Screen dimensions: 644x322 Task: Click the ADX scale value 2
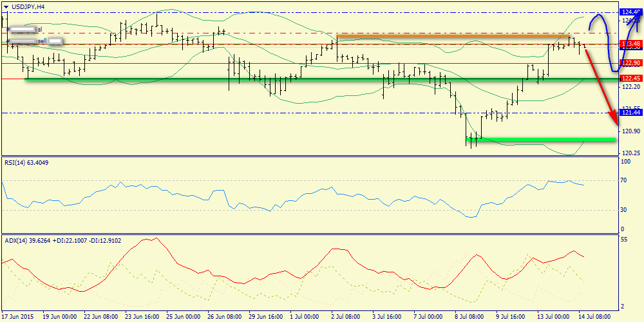pyautogui.click(x=622, y=307)
